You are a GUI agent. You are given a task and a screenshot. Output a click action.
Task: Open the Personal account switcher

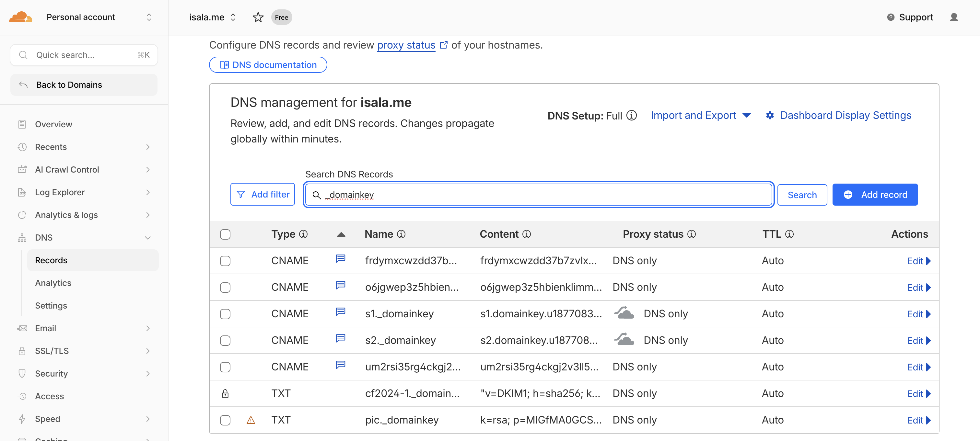(x=81, y=17)
